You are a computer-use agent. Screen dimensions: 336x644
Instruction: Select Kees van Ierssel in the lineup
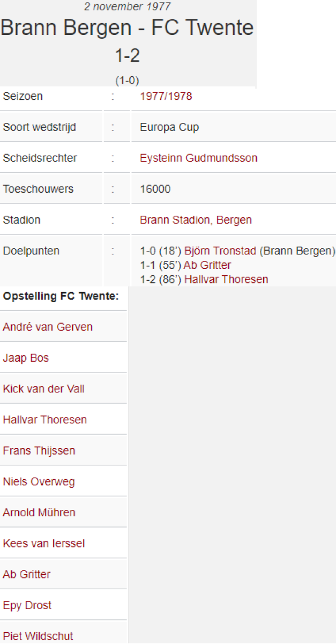coord(43,544)
